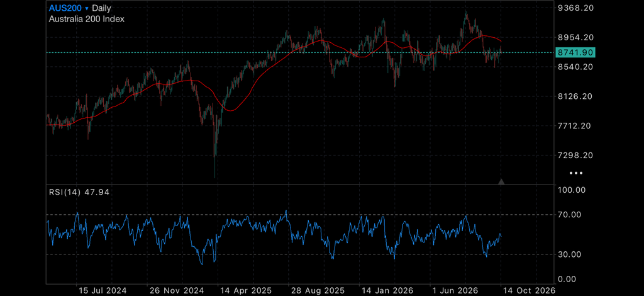The width and height of the screenshot is (644, 296).
Task: Change the Daily timeframe setting
Action: (x=101, y=8)
